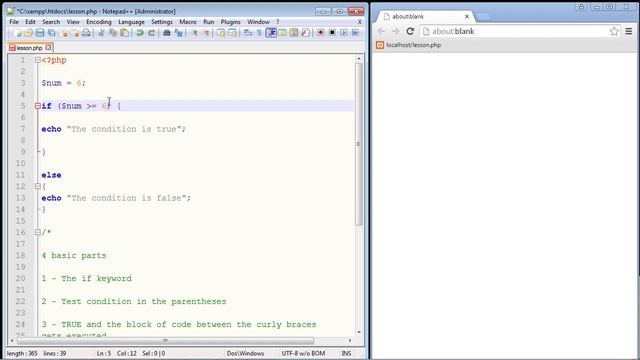Click 'UTF-8 w/o BOM' in status bar

tap(303, 353)
